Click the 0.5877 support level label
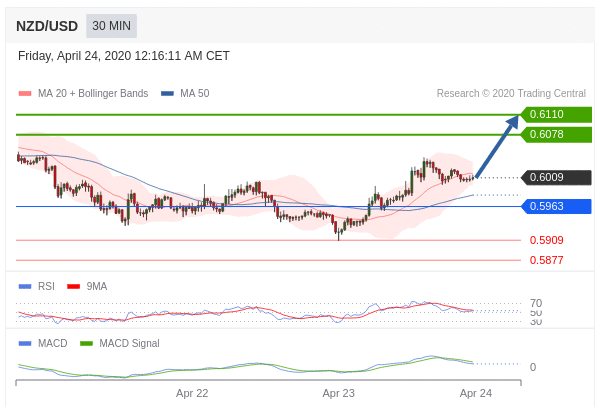This screenshot has height=411, width=597. point(546,261)
